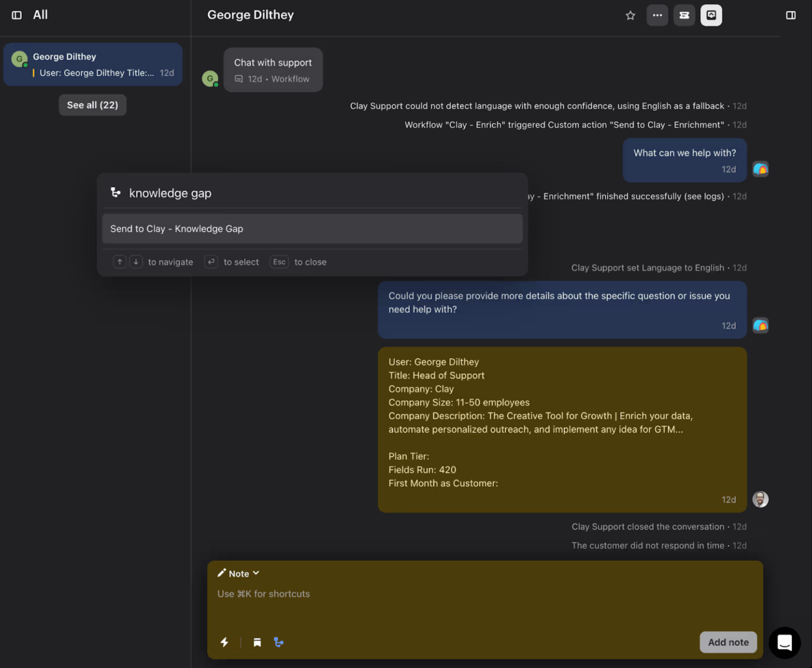
Task: Click the highlighted close conversation icon
Action: coord(711,15)
